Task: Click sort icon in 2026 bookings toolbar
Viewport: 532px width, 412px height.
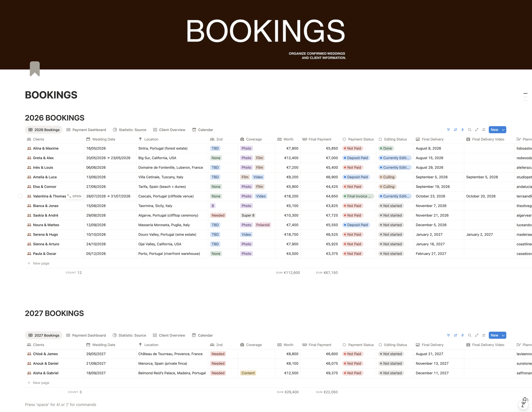Action: click(x=455, y=130)
